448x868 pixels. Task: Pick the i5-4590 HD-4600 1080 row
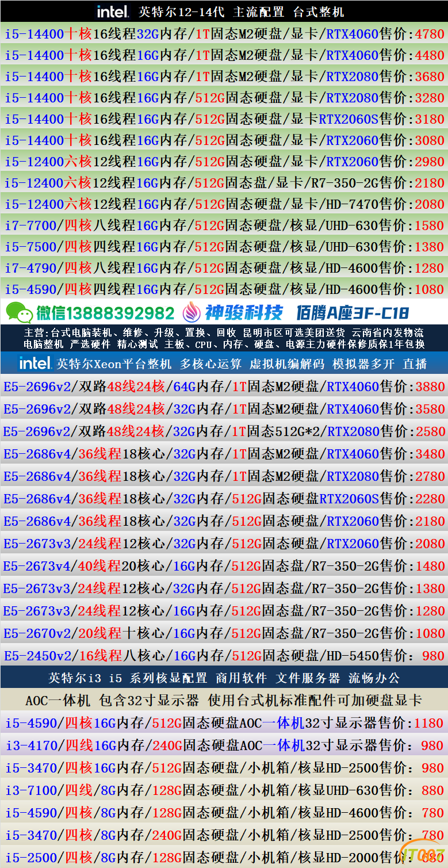tap(224, 289)
